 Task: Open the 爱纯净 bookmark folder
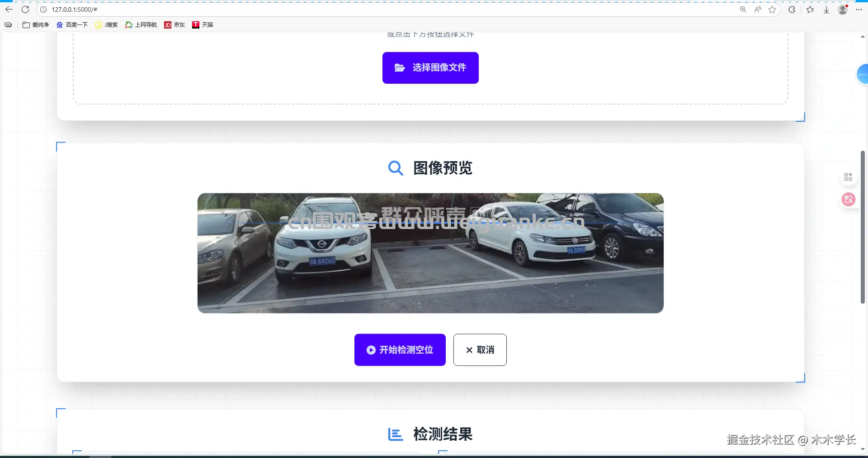pyautogui.click(x=36, y=25)
